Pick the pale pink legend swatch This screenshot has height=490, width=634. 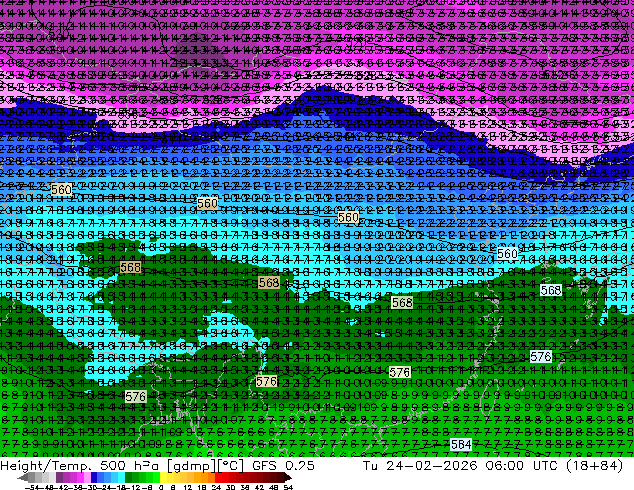click(87, 477)
